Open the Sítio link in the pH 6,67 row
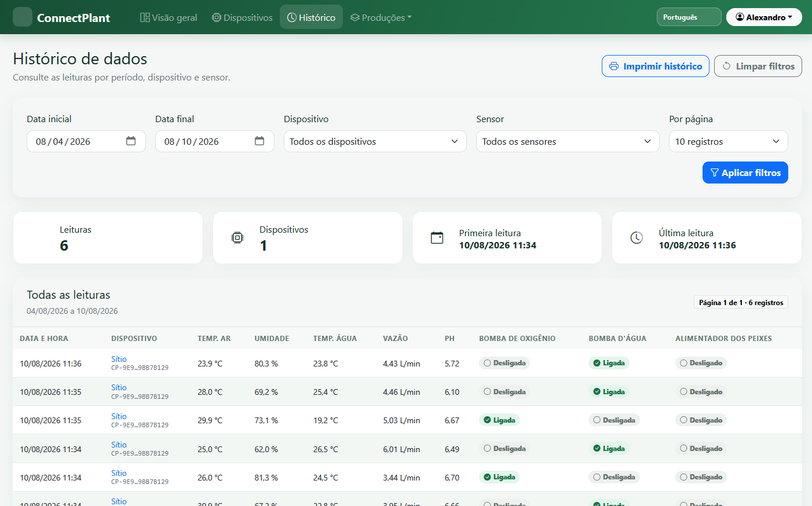Image resolution: width=812 pixels, height=506 pixels. pyautogui.click(x=119, y=416)
